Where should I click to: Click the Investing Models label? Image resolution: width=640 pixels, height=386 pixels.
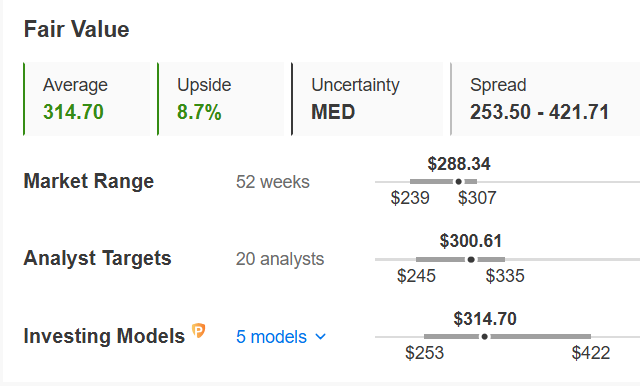pos(104,336)
